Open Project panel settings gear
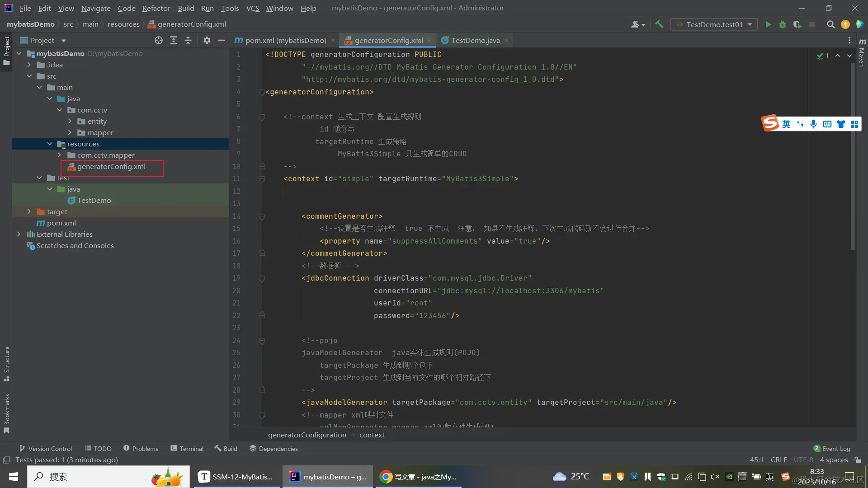 click(207, 41)
